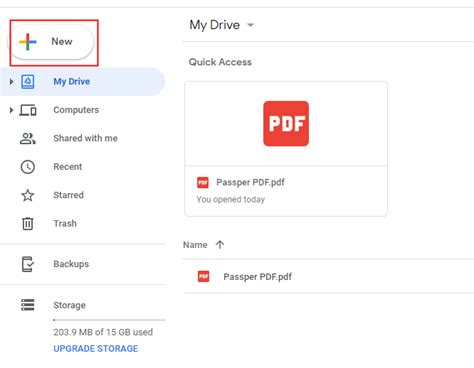The height and width of the screenshot is (368, 474).
Task: Click the Starred star icon
Action: tap(28, 195)
